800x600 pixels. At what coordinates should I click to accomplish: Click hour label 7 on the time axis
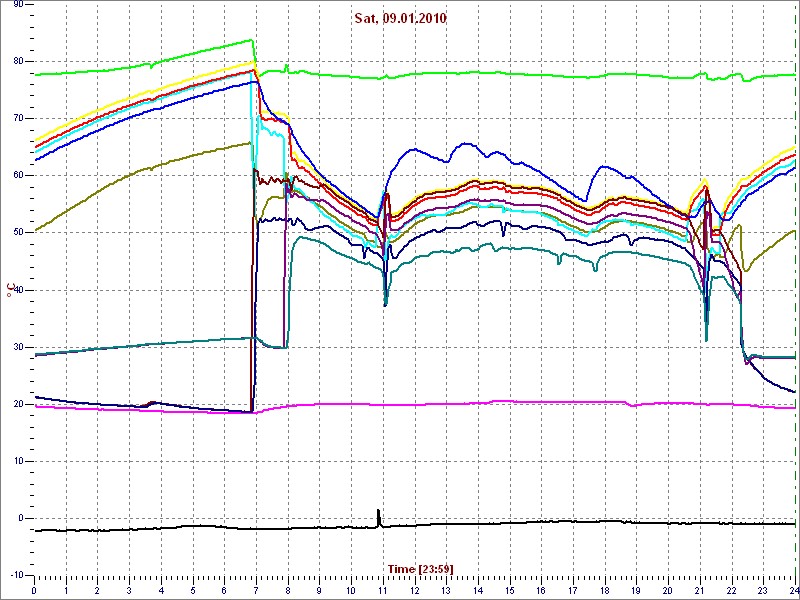pyautogui.click(x=256, y=591)
